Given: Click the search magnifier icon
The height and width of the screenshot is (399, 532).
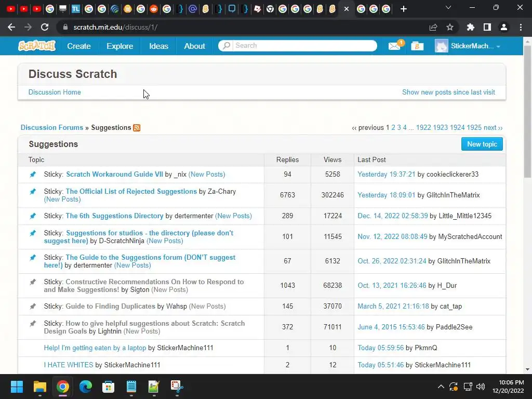Looking at the screenshot, I should click(227, 46).
